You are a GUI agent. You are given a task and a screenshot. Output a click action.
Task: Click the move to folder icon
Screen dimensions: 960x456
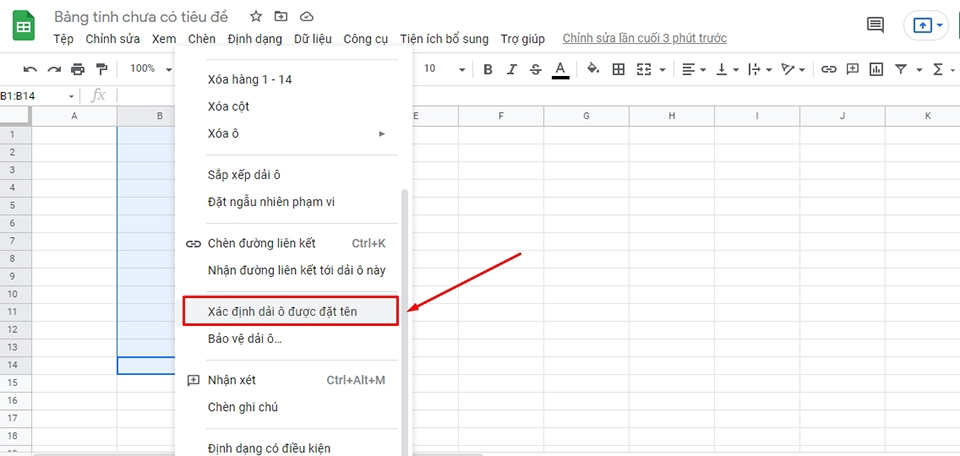coord(281,17)
